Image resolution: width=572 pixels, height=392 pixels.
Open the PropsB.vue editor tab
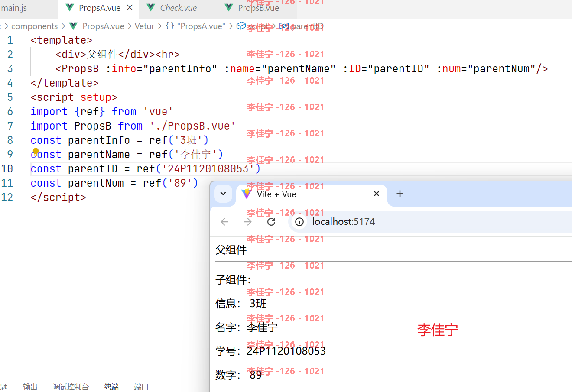tap(258, 8)
